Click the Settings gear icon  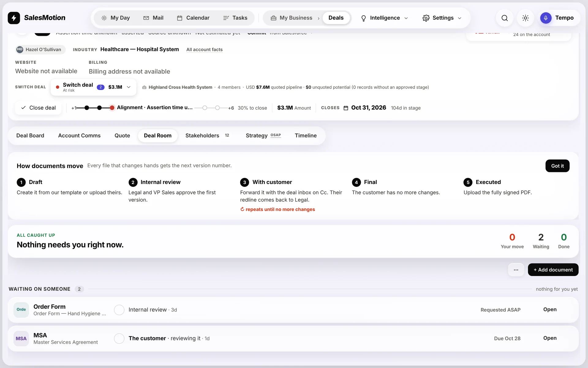click(x=426, y=18)
